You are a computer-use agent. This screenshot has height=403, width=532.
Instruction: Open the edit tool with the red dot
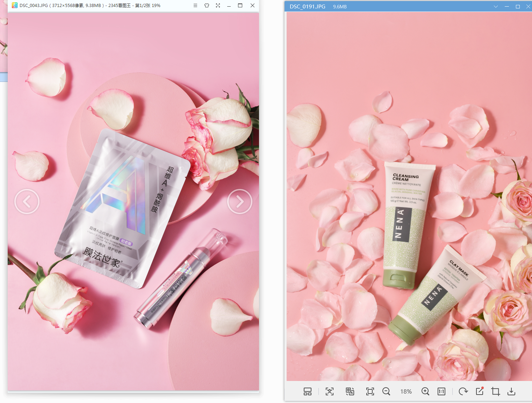[x=480, y=391]
